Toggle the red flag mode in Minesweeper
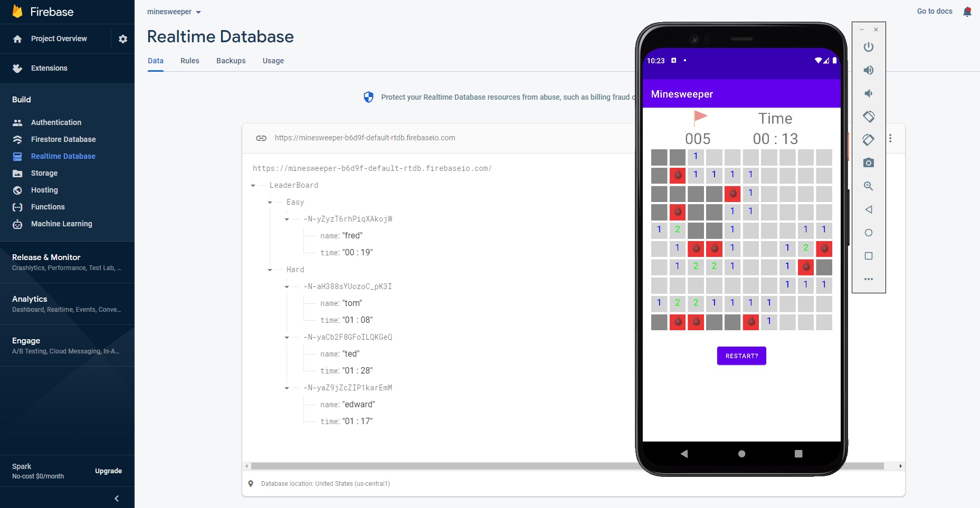Screen dimensions: 980x508 tap(699, 117)
